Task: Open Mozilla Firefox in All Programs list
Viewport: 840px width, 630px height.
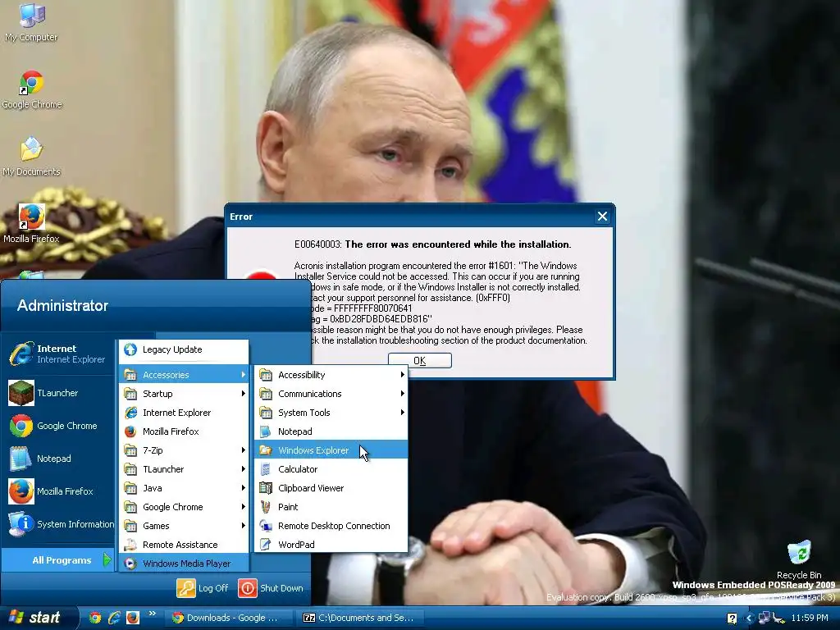Action: 184,431
